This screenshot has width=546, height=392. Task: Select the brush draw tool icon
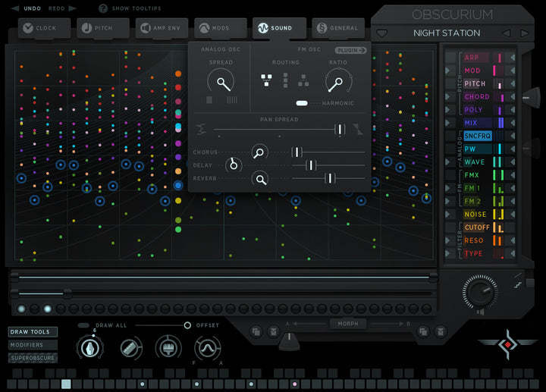point(168,348)
